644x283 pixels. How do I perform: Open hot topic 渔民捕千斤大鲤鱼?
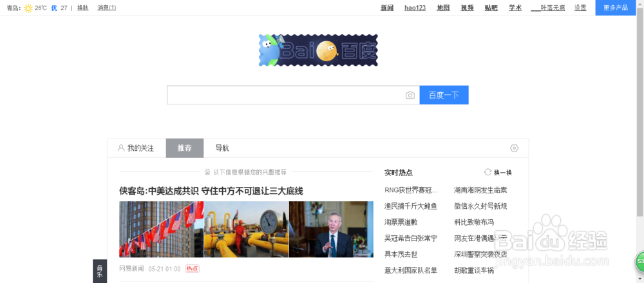click(x=411, y=206)
